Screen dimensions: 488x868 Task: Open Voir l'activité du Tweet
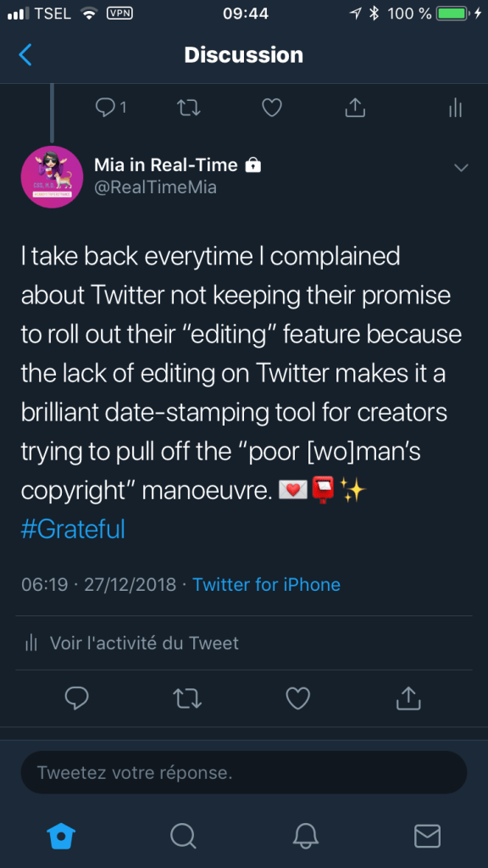pyautogui.click(x=133, y=643)
